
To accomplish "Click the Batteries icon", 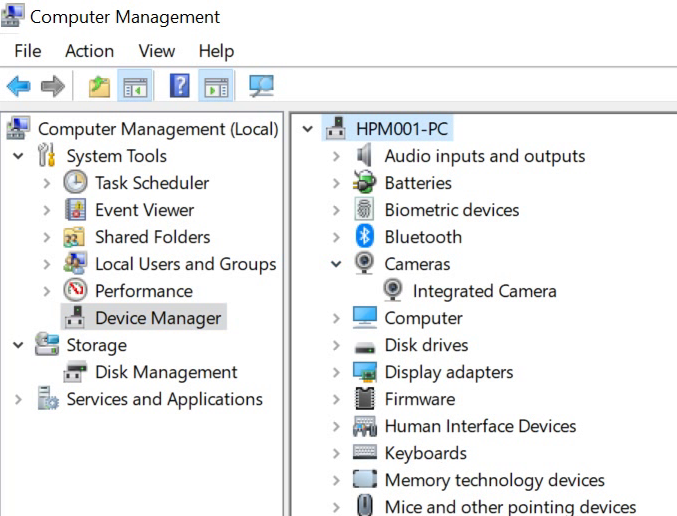I will pos(364,182).
